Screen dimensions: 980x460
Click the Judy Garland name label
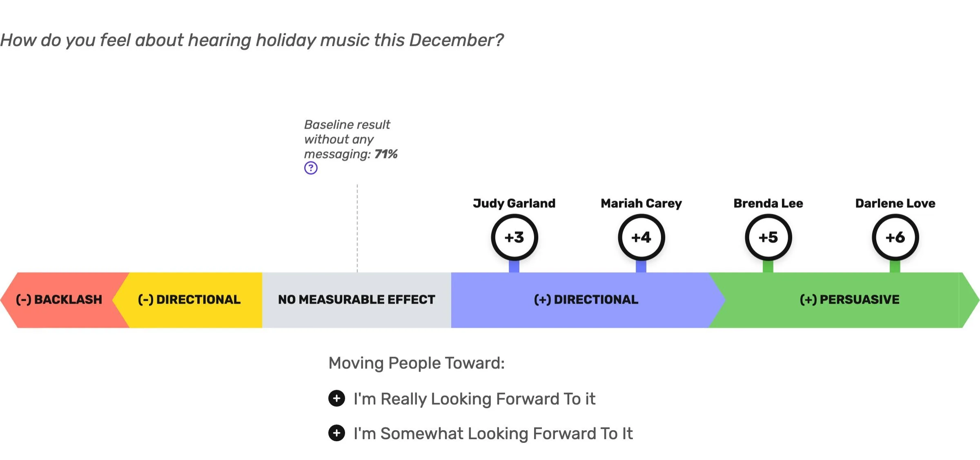pyautogui.click(x=514, y=203)
